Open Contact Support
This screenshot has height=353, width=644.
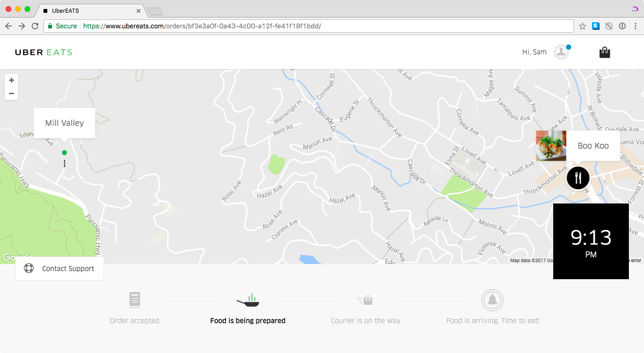(x=60, y=268)
